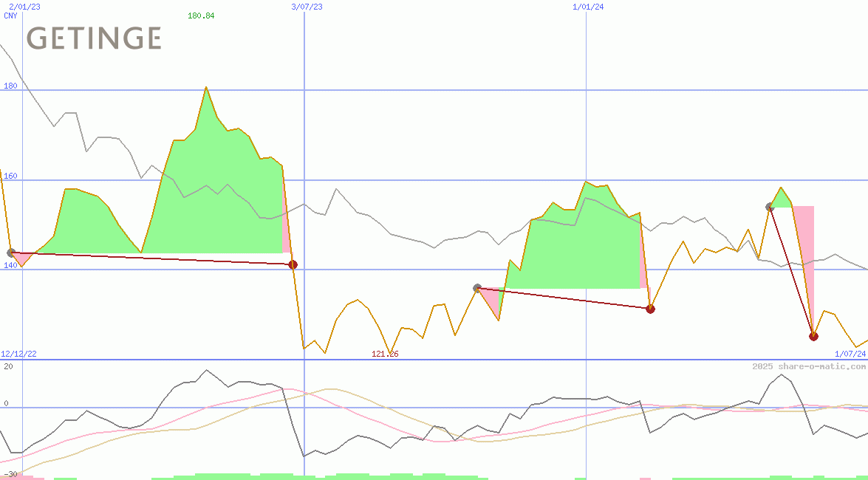The width and height of the screenshot is (868, 480).
Task: Click the red 121.26 low price label
Action: (x=385, y=354)
